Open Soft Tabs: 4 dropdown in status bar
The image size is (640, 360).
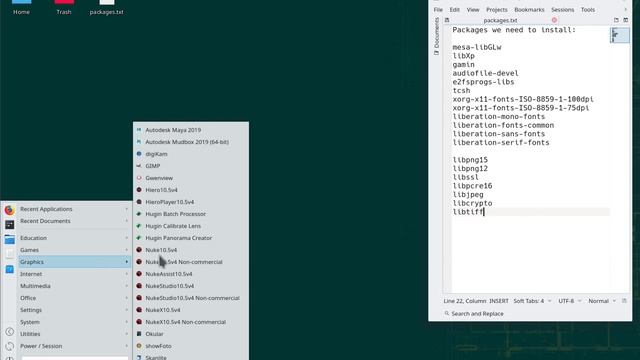click(532, 301)
